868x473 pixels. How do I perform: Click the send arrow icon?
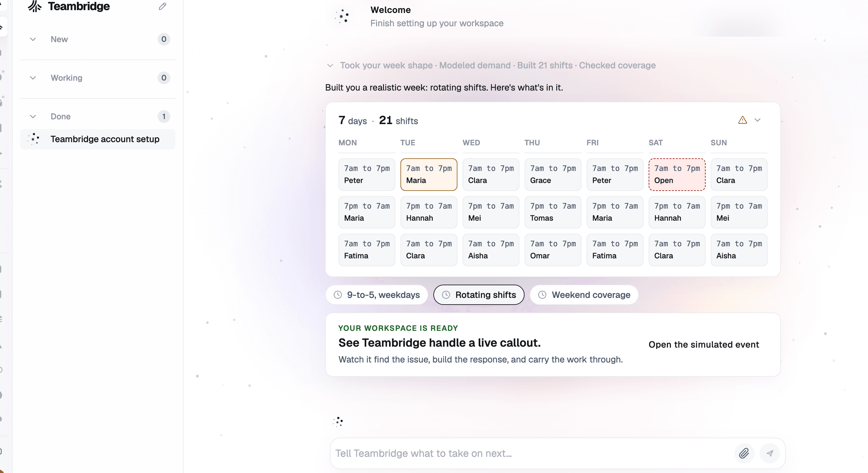tap(770, 453)
